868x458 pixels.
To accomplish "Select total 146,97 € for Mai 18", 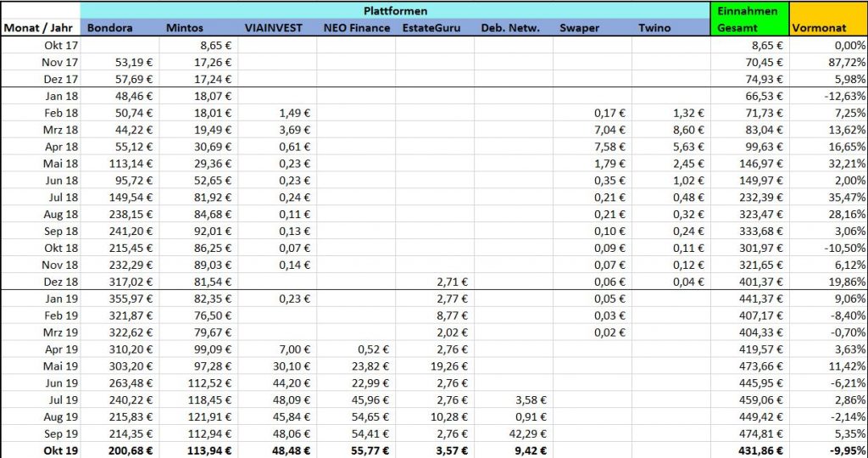I will [749, 164].
